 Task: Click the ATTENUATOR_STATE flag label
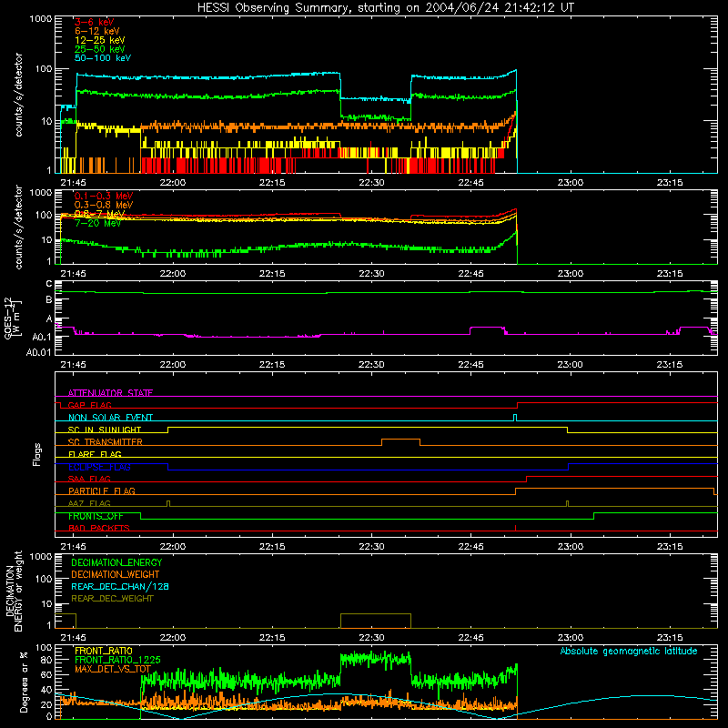110,393
